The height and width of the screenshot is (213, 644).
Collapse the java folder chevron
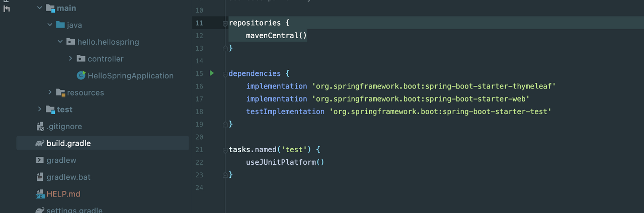tap(50, 25)
